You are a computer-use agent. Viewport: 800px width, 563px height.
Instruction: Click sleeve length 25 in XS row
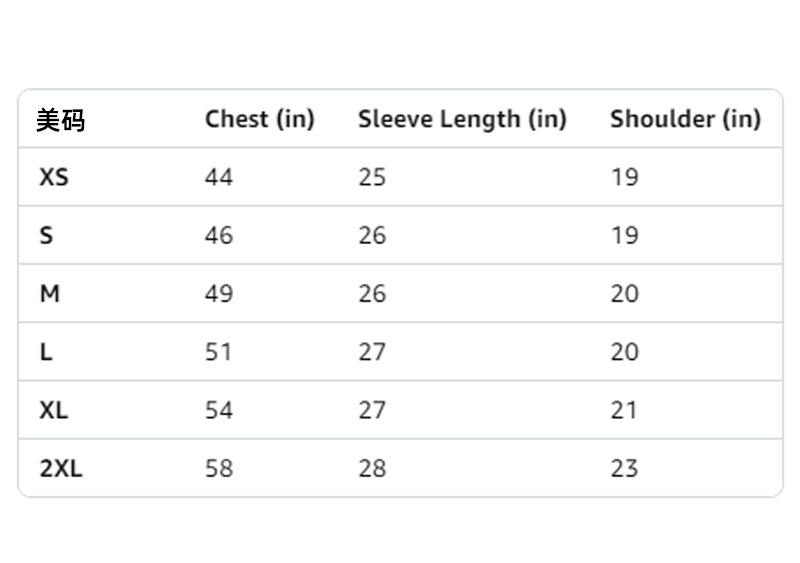click(372, 178)
